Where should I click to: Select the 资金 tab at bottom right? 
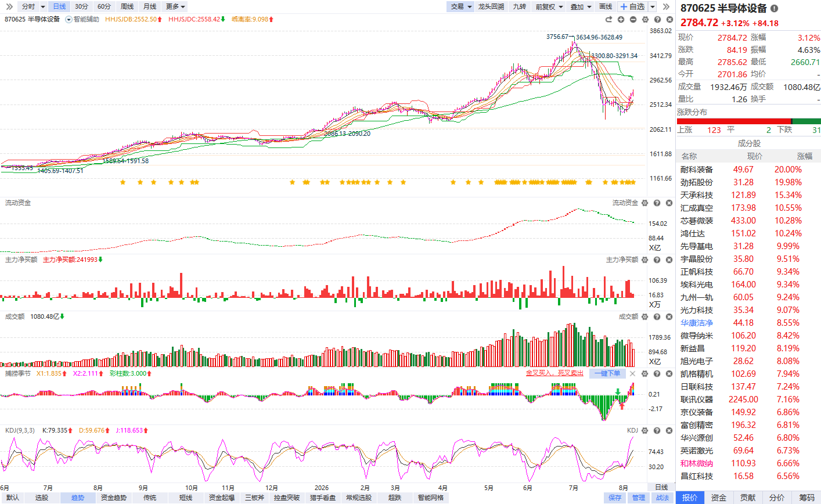tap(719, 498)
